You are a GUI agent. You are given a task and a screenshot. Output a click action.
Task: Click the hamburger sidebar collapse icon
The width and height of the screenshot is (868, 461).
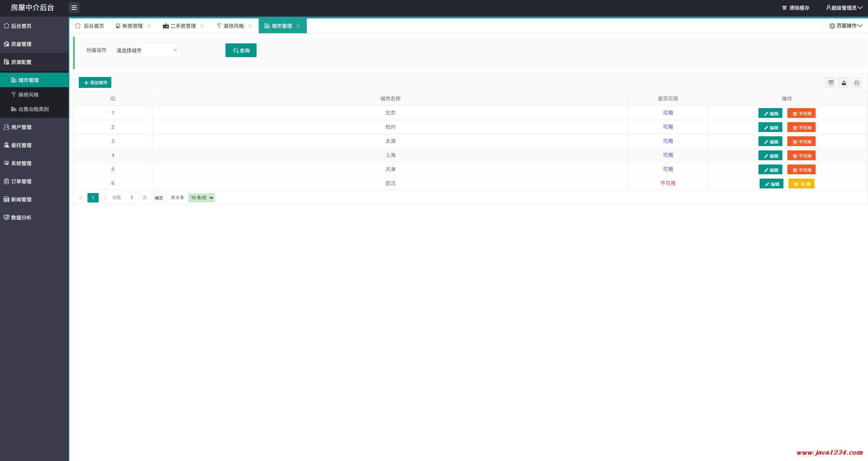[74, 8]
